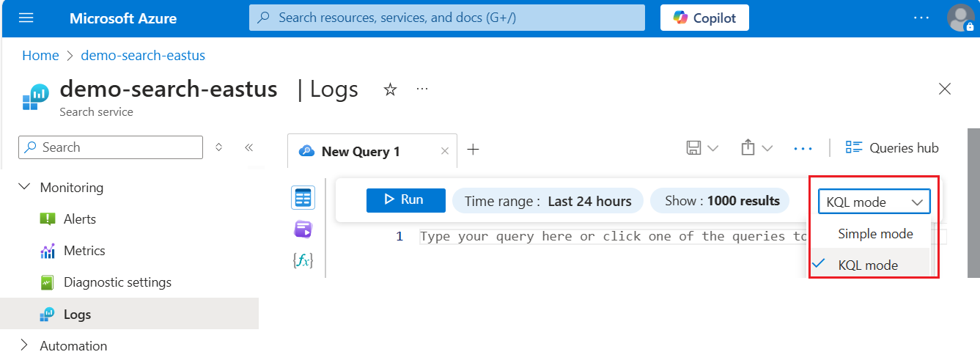Click the account avatar icon
The width and height of the screenshot is (980, 360).
(x=960, y=18)
